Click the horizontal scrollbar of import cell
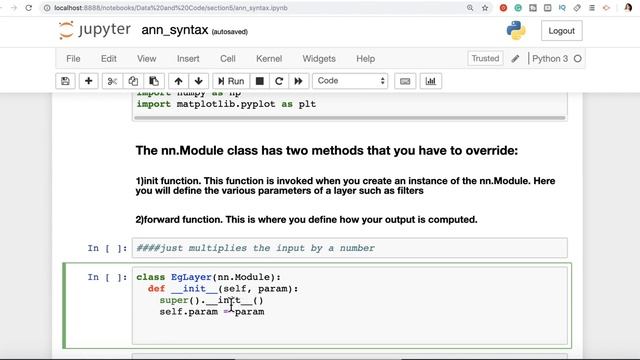The width and height of the screenshot is (640, 360). (350, 118)
